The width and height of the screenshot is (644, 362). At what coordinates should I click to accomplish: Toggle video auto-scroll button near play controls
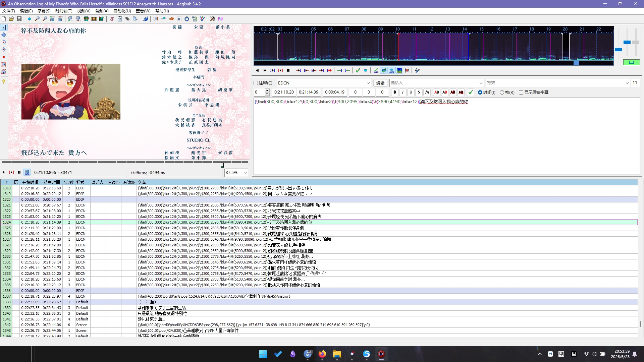coord(27,172)
